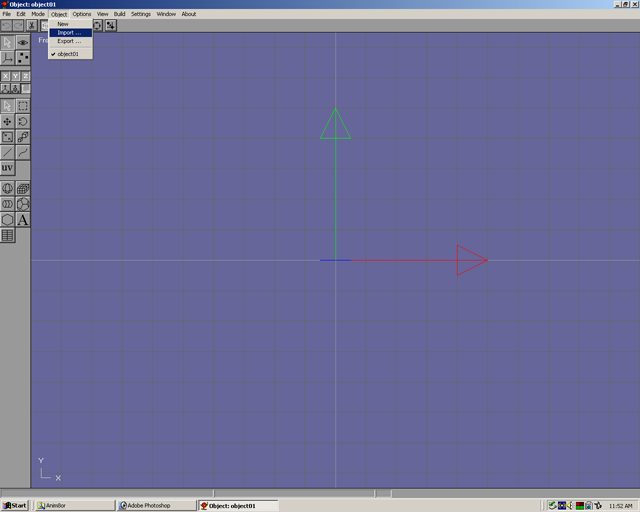This screenshot has width=640, height=512.
Task: Toggle the Z axis lock
Action: pyautogui.click(x=25, y=76)
